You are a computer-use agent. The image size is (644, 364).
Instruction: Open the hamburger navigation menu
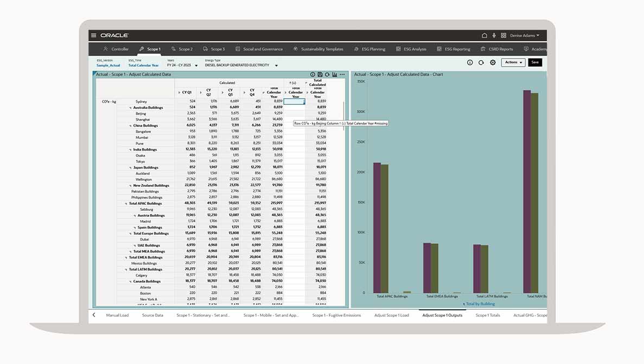[94, 35]
